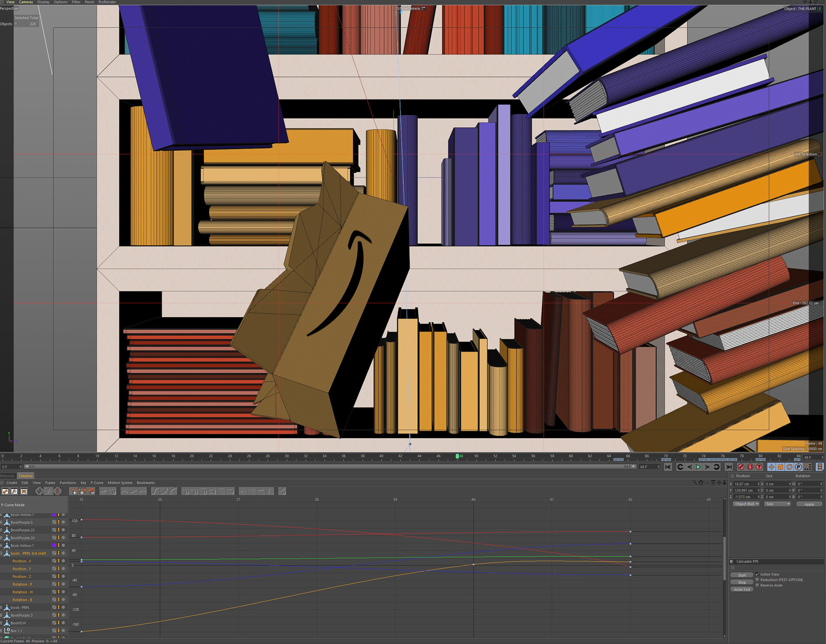Click the Stop button under Calculate FPS
This screenshot has height=644, width=826.
[x=742, y=583]
